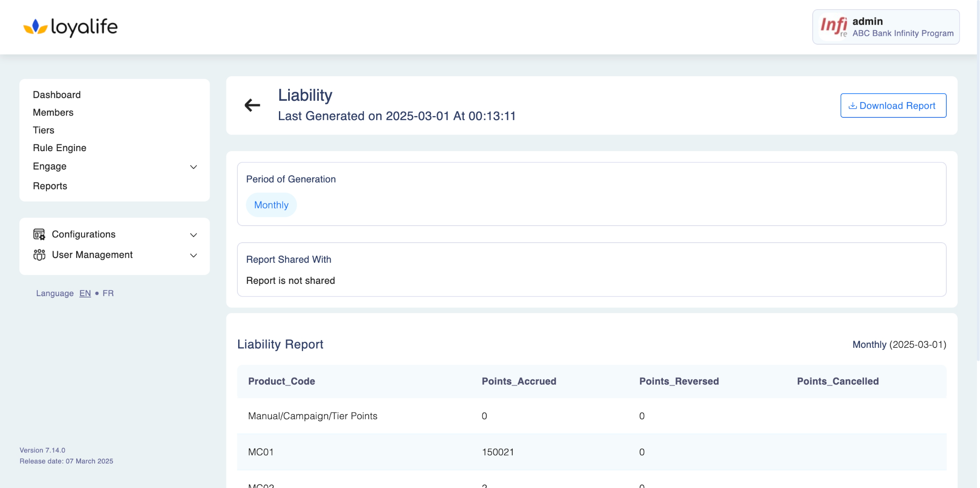Click the back arrow beside Liability
The height and width of the screenshot is (488, 980).
point(252,105)
